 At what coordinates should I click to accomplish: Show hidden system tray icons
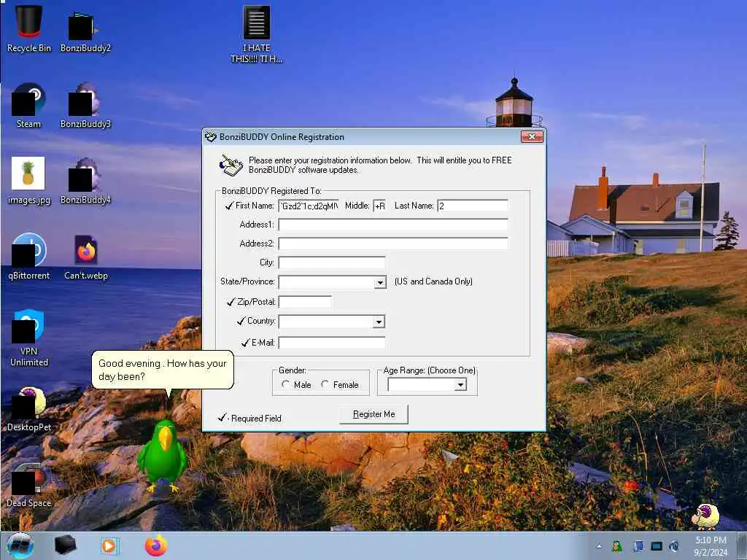click(599, 546)
